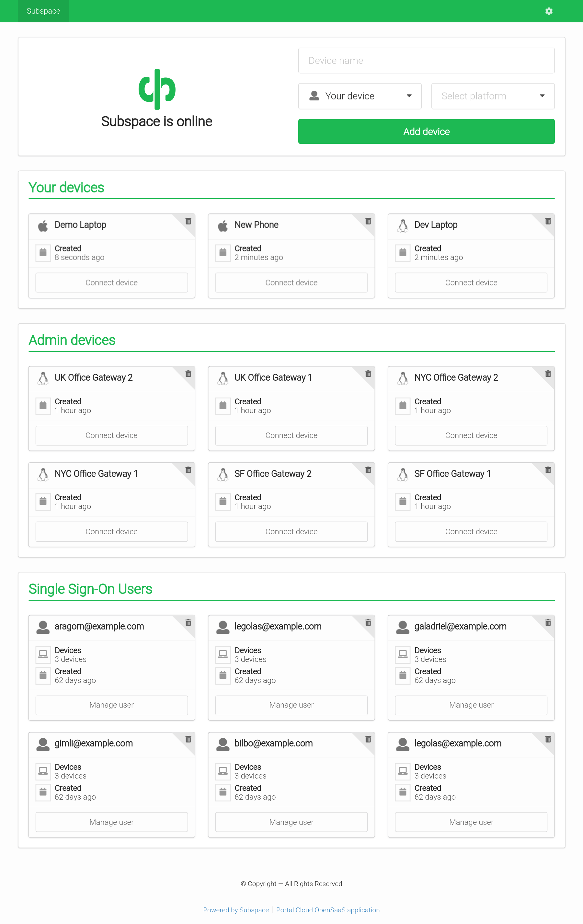Trash the NYC Office Gateway 2 device
This screenshot has height=924, width=583.
tap(548, 374)
